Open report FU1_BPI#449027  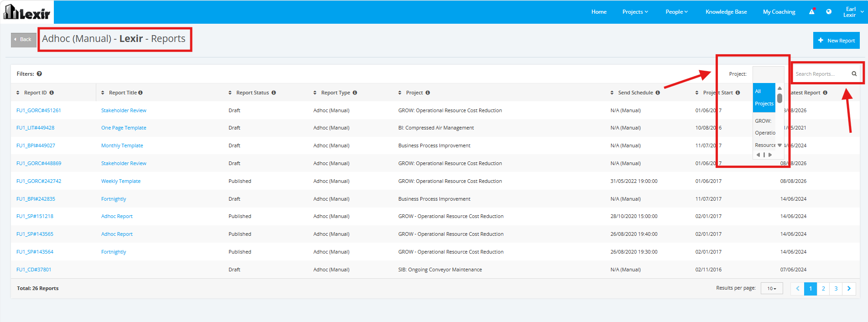click(36, 145)
